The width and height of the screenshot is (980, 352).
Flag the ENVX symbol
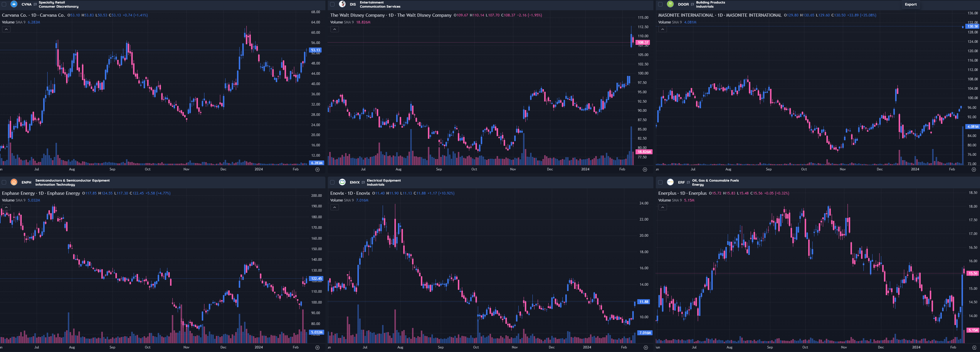[363, 182]
